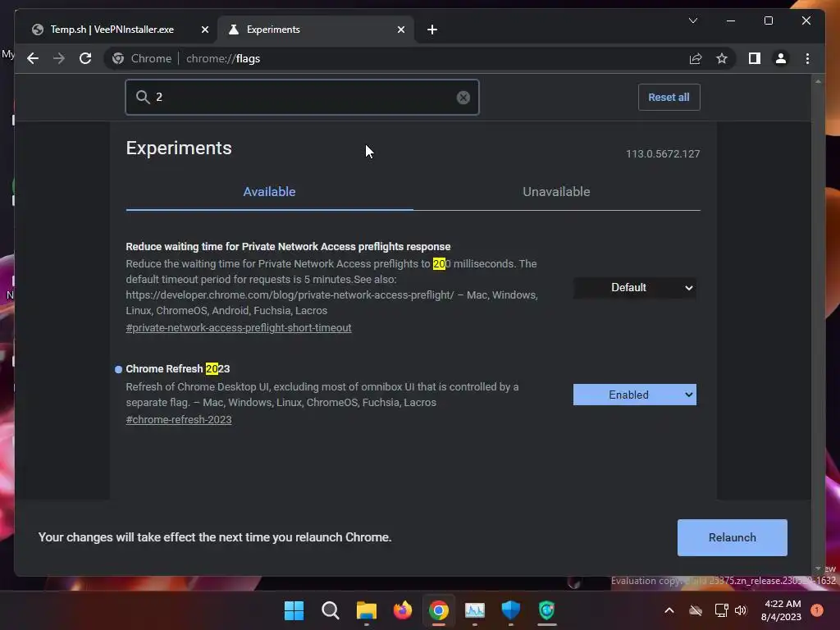The image size is (840, 630).
Task: Open the performance monitor taskbar app
Action: point(475,610)
